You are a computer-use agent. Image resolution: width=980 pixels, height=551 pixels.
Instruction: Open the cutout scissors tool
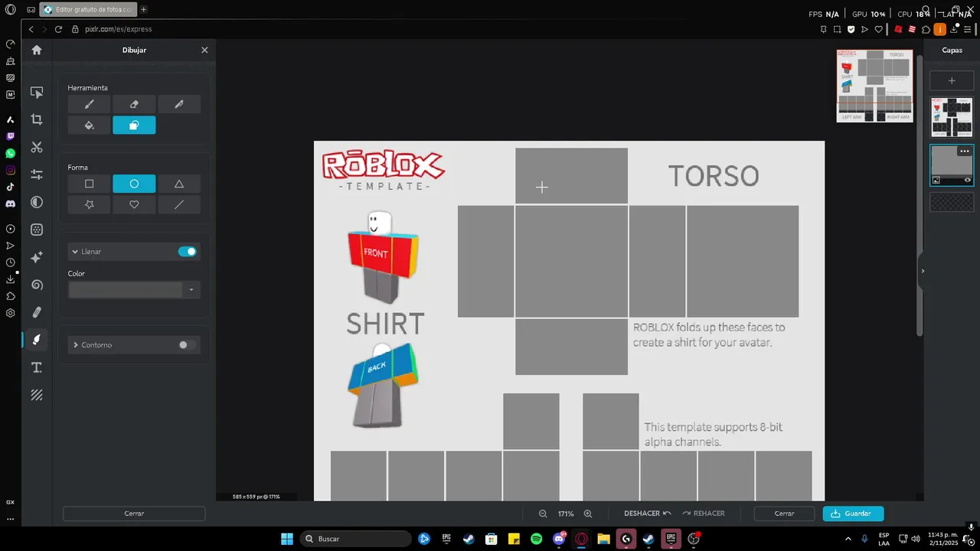[37, 147]
